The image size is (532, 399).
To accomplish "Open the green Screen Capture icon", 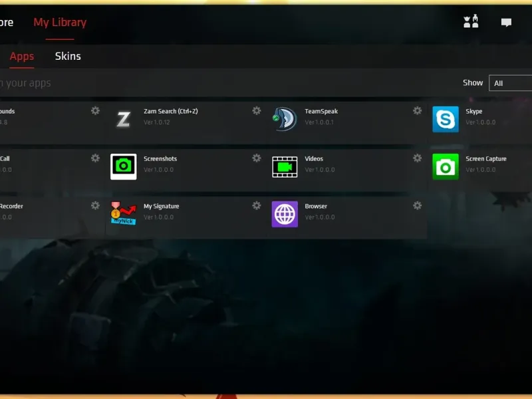I will pyautogui.click(x=446, y=167).
